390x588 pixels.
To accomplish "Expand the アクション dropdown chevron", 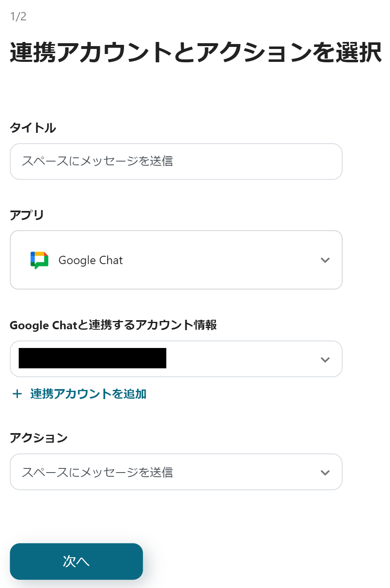I will pyautogui.click(x=325, y=473).
